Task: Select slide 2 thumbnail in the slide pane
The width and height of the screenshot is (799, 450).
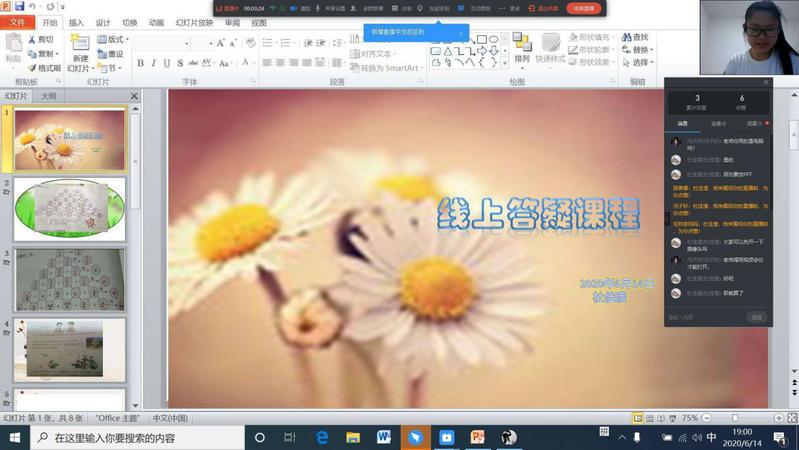Action: 70,209
